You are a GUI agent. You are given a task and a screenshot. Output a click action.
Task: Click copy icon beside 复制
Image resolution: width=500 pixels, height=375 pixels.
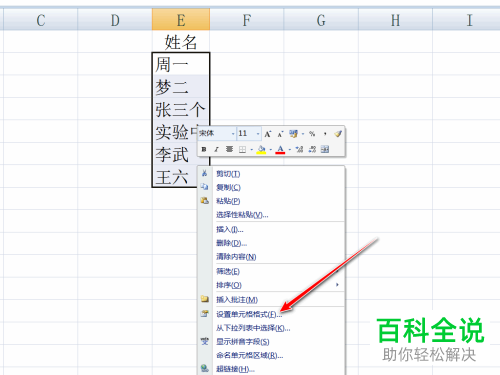tap(204, 187)
